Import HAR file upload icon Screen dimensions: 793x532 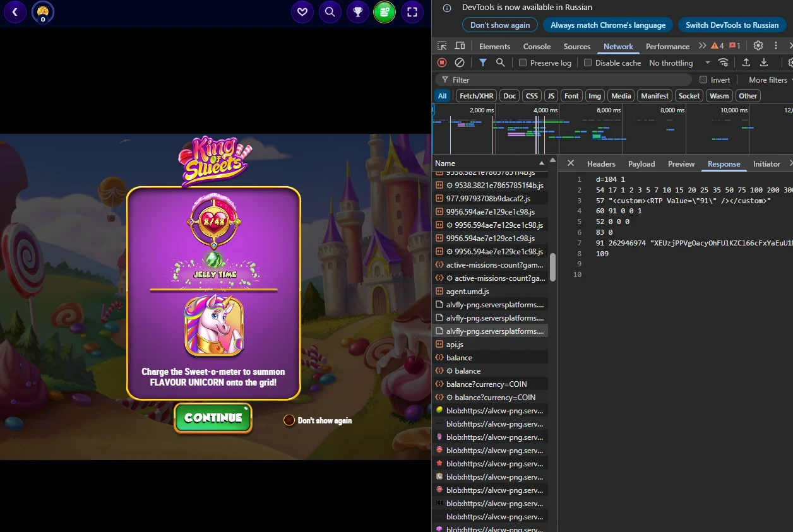pos(746,62)
